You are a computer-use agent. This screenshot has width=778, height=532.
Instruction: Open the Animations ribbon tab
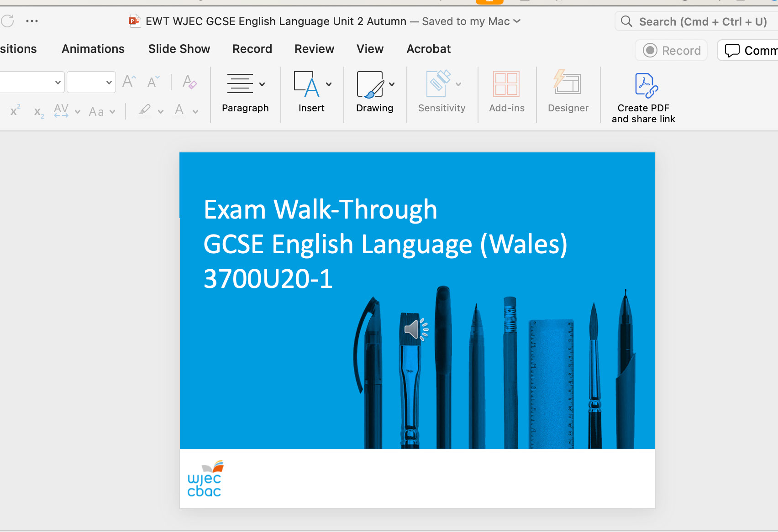click(x=93, y=49)
